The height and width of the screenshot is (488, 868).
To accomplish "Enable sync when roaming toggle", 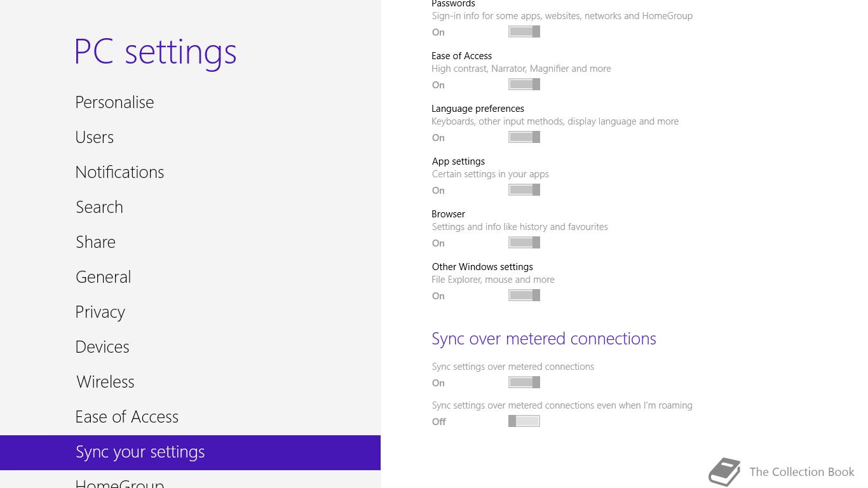I will click(524, 421).
